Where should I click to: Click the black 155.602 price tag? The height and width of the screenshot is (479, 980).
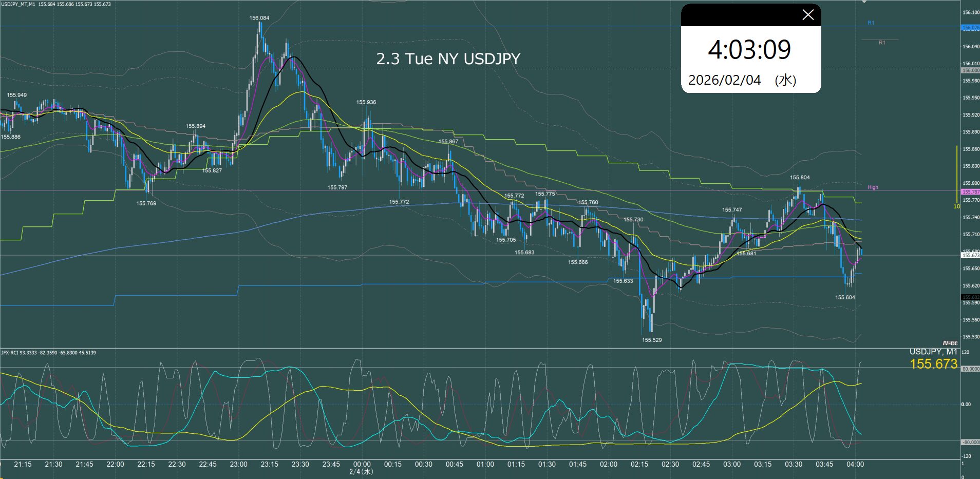click(970, 297)
